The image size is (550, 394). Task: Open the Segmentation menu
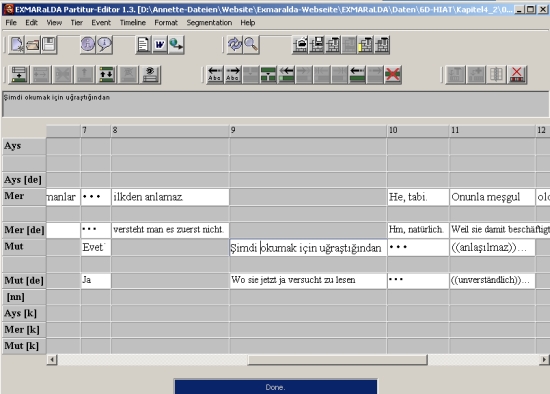coord(209,22)
